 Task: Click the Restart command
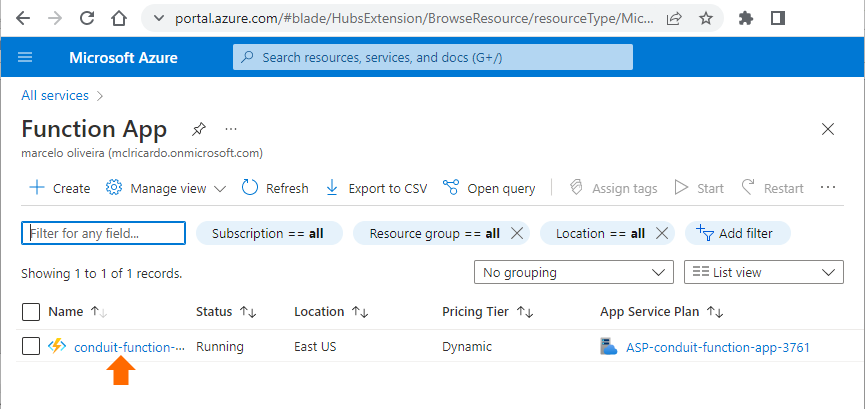point(772,188)
